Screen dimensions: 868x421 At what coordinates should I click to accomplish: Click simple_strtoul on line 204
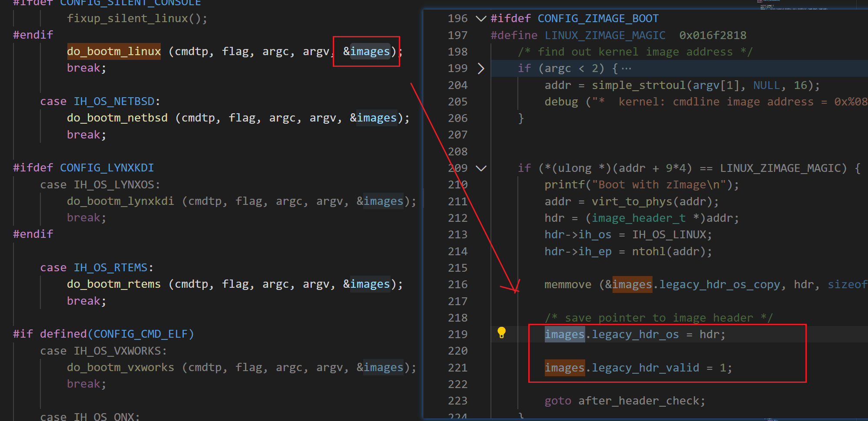(639, 85)
